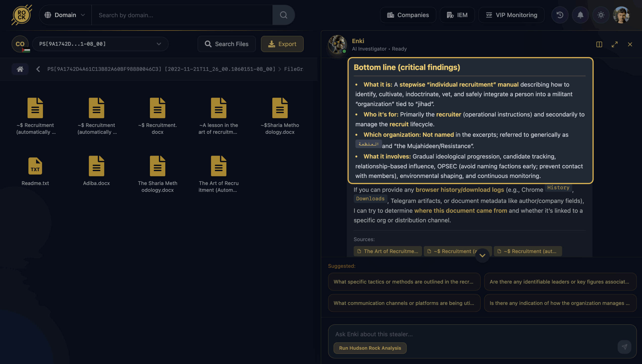Toggle split view in the Enki panel
The height and width of the screenshot is (364, 642).
pyautogui.click(x=599, y=44)
